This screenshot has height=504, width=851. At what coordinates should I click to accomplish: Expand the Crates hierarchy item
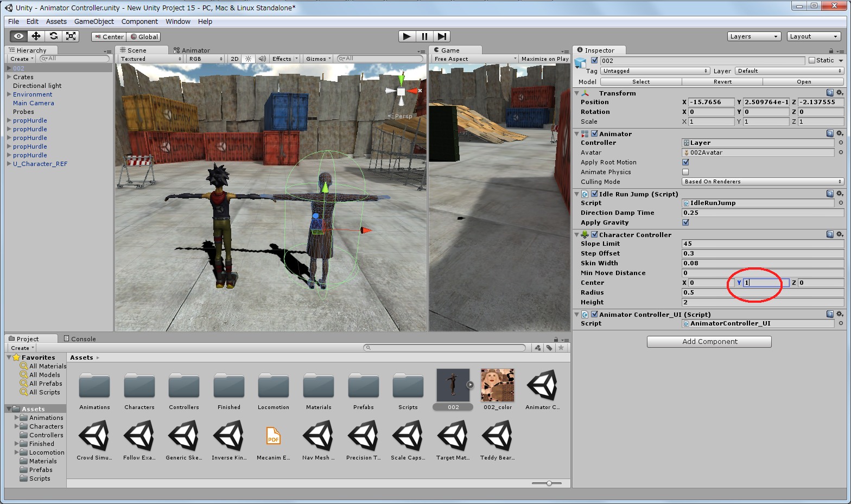pos(9,77)
